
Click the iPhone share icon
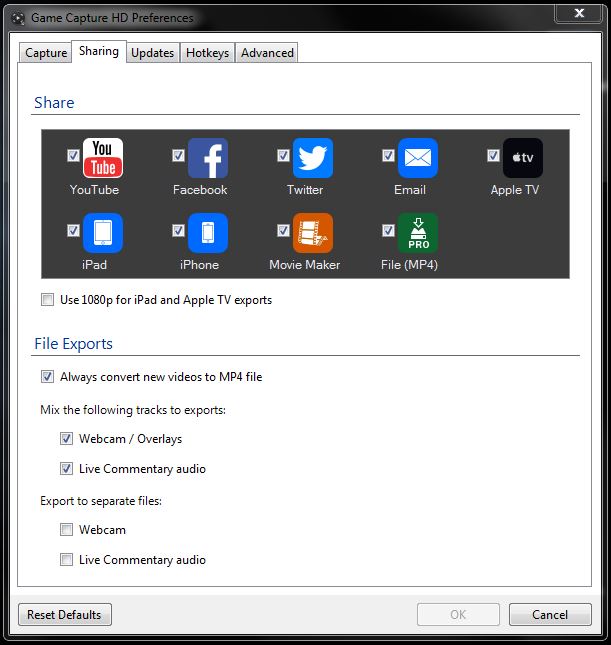click(x=207, y=233)
